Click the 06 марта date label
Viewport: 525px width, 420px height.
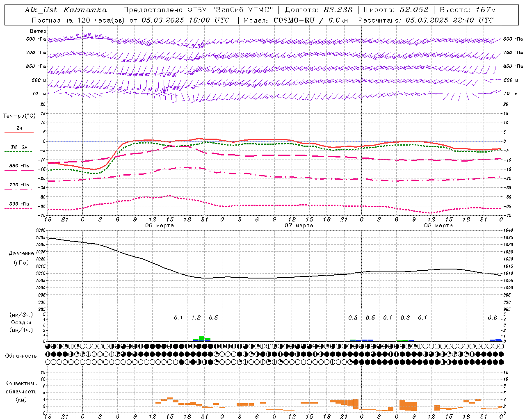tap(160, 226)
